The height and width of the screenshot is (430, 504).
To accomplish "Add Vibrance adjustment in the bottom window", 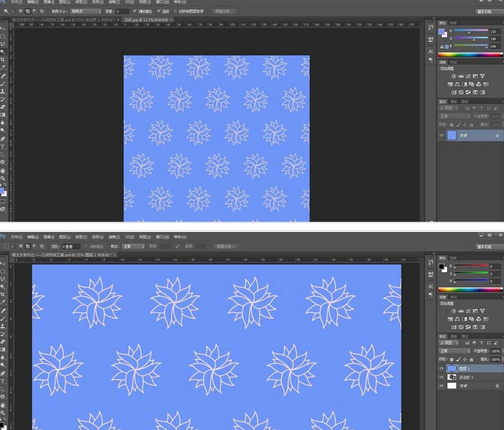I will pos(482,311).
